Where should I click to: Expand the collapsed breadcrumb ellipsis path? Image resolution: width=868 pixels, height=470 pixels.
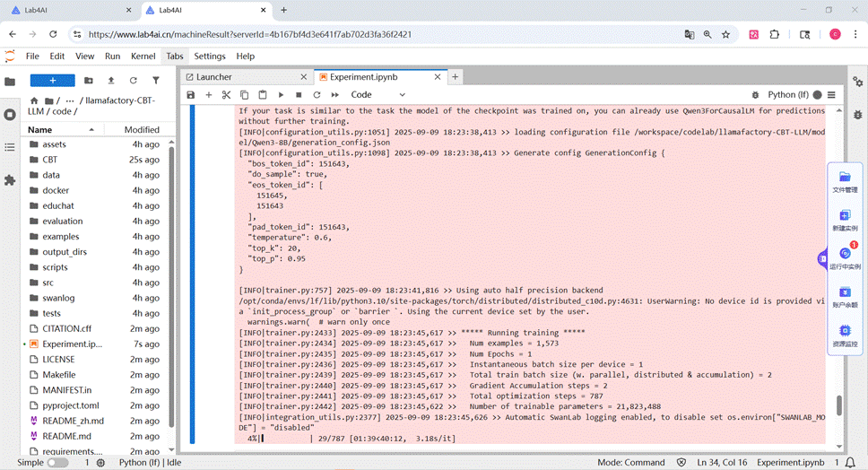[x=70, y=100]
